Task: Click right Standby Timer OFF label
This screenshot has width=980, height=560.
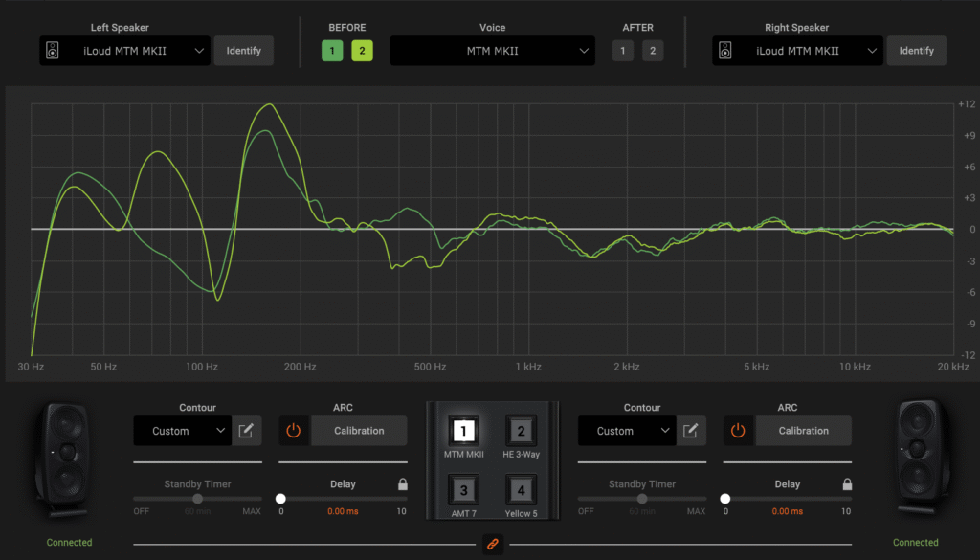Action: coord(586,511)
